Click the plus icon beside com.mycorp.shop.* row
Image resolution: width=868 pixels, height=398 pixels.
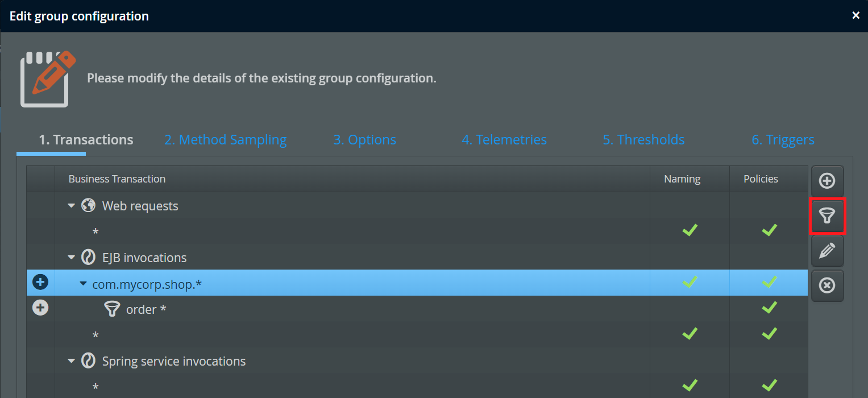(x=40, y=282)
